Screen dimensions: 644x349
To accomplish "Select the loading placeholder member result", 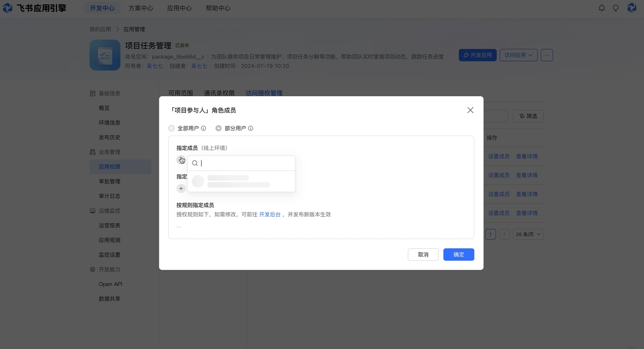I will point(241,181).
